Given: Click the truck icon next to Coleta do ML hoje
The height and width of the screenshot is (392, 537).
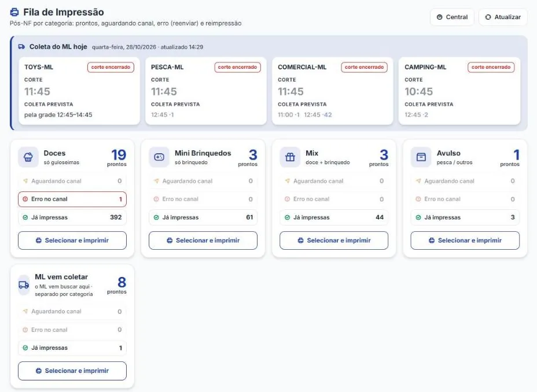Looking at the screenshot, I should click(x=21, y=46).
